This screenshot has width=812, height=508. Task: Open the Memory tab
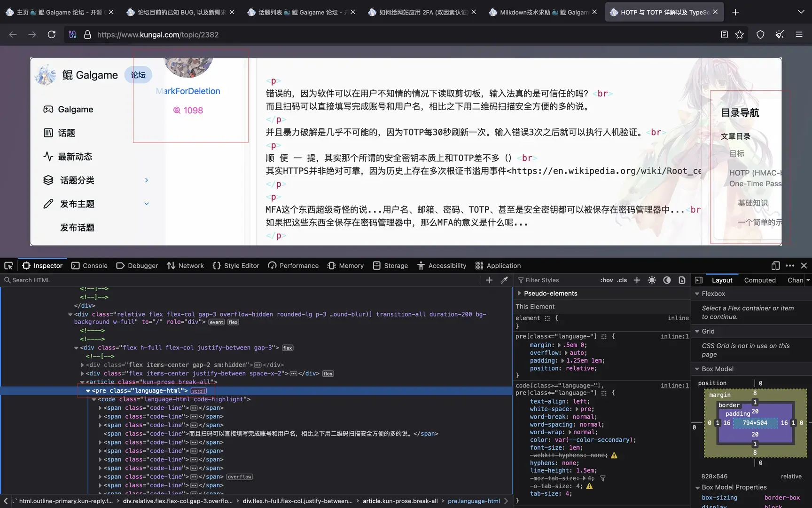click(345, 266)
